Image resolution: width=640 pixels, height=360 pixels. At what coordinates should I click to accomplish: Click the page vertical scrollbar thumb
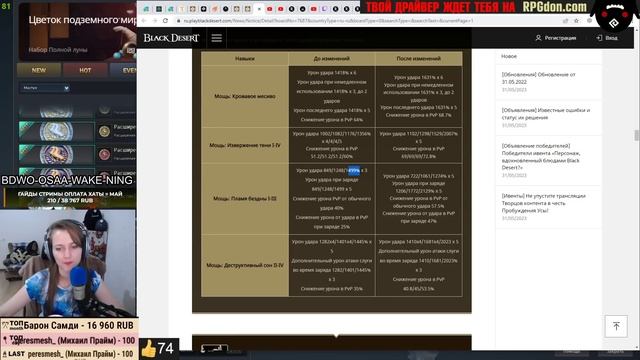tap(636, 135)
